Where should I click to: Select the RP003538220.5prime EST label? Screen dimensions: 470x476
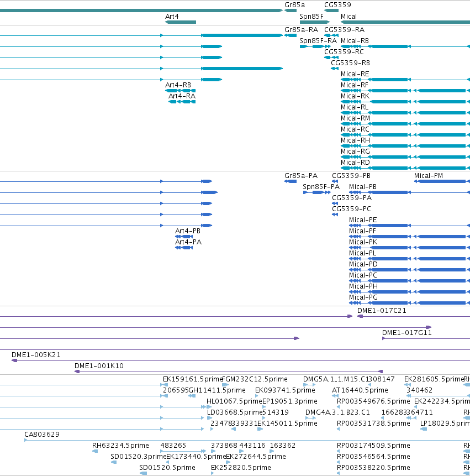point(372,468)
